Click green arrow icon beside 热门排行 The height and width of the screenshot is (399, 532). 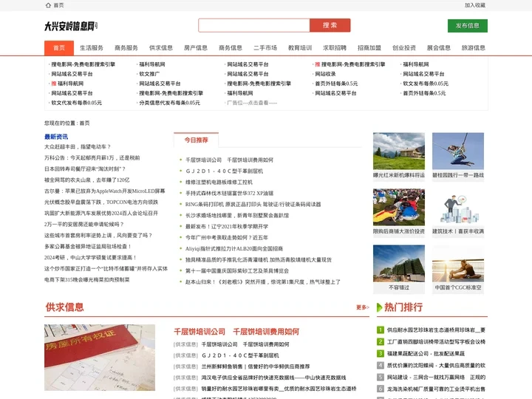coord(380,307)
